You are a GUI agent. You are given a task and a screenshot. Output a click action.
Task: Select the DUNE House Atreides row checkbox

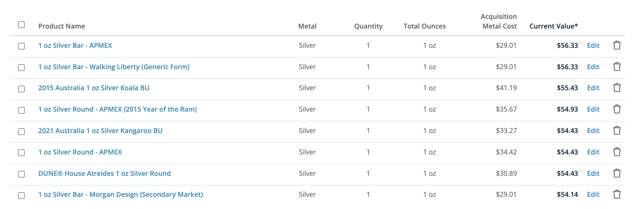[21, 174]
